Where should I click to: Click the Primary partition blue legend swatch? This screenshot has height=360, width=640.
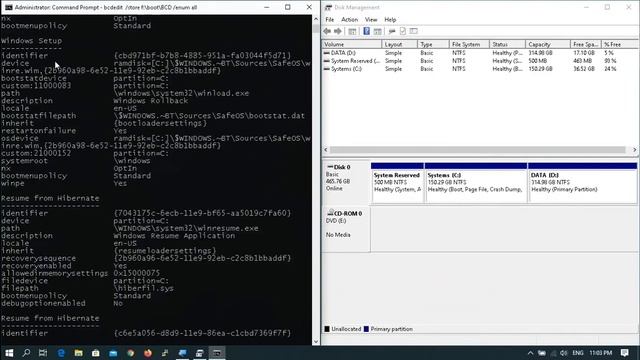point(366,329)
